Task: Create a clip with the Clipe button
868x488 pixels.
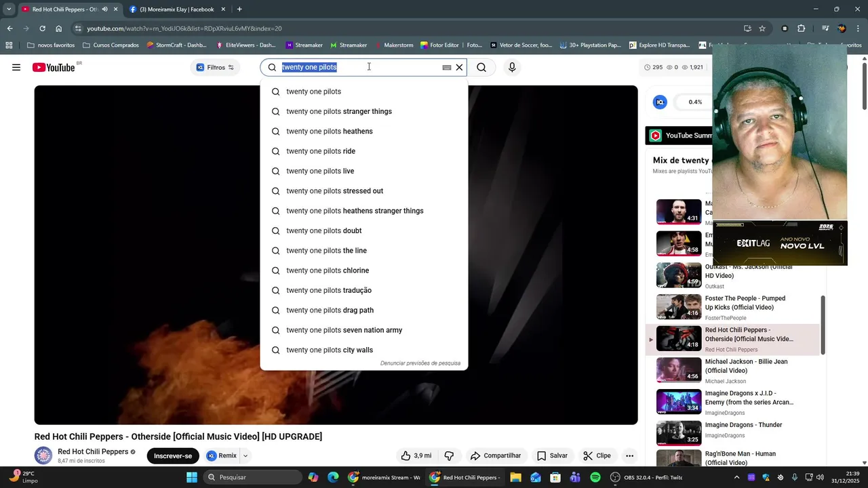Action: [x=597, y=456]
